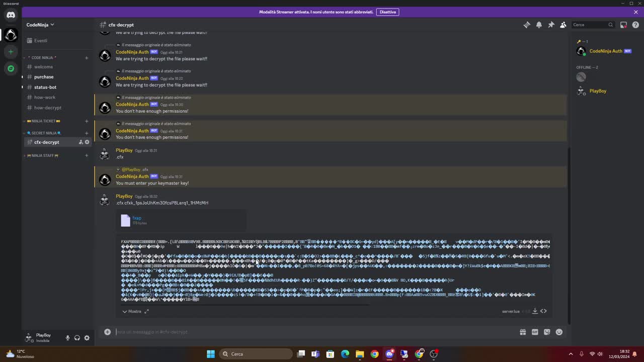Deafen audio with the headphone toggle
This screenshot has width=644, height=362.
[77, 338]
